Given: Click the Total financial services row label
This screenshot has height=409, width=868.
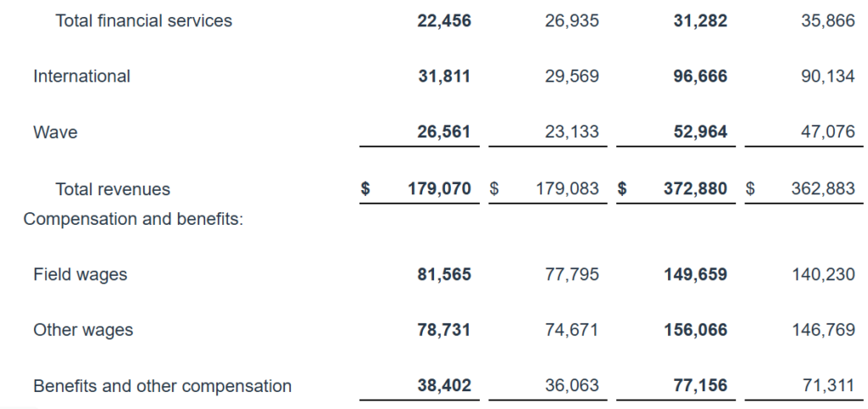Looking at the screenshot, I should [x=143, y=21].
